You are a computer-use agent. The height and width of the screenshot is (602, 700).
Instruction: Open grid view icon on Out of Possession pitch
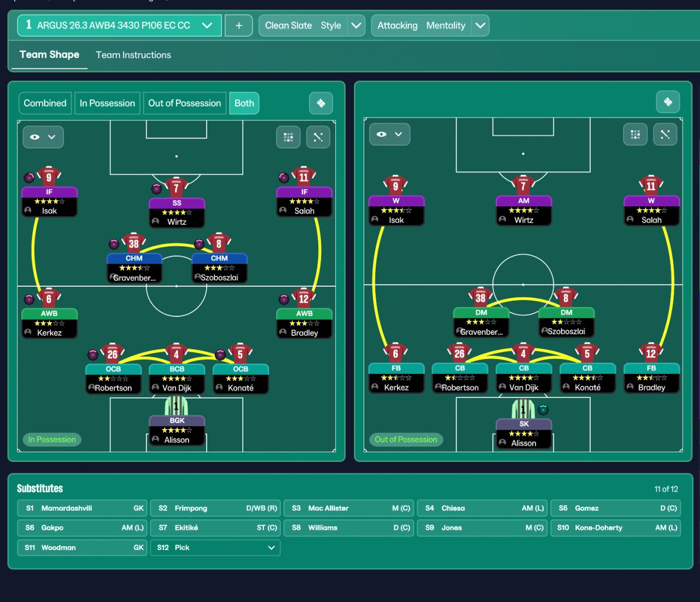coord(635,134)
